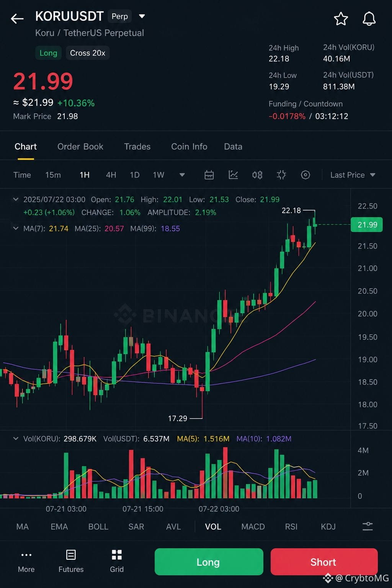The image size is (392, 588).
Task: Open the Grid trading icon
Action: tap(117, 555)
